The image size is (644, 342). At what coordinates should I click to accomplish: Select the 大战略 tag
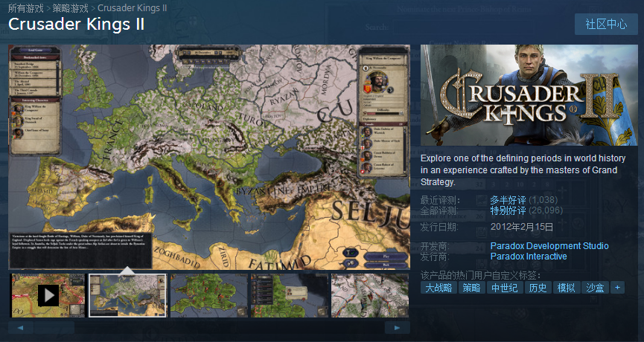click(439, 288)
